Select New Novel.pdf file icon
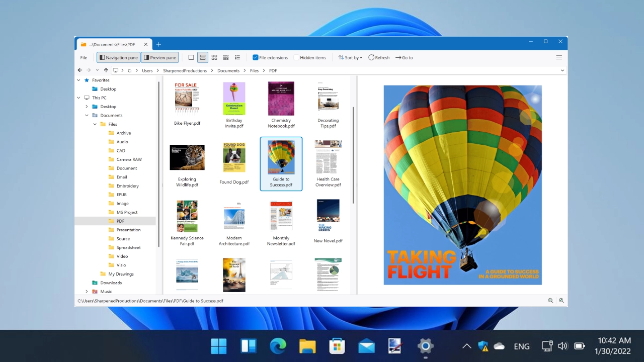The height and width of the screenshot is (362, 644). click(328, 217)
